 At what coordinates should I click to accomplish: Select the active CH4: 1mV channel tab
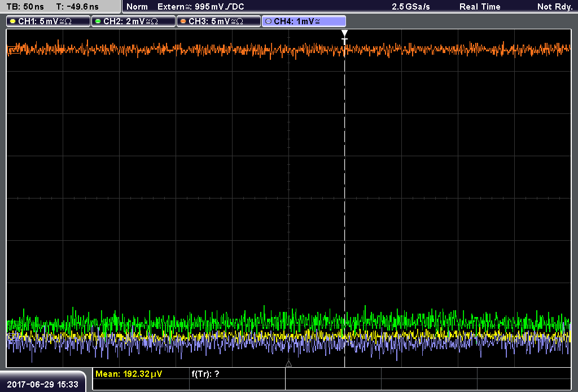304,21
